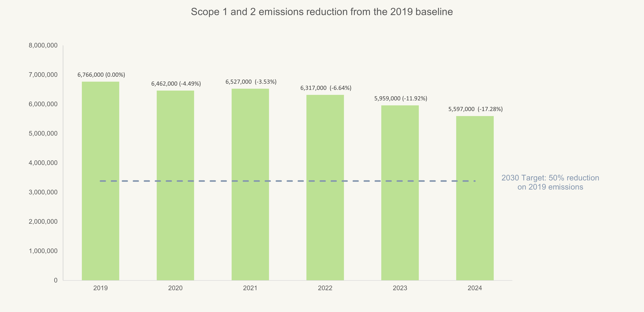Viewport: 644px width, 312px height.
Task: Click the 6,527,000 (-3.53%) data label
Action: coord(251,82)
